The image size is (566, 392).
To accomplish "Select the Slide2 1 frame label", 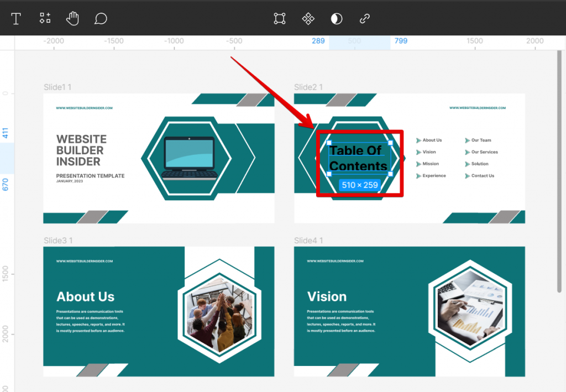I will click(308, 87).
